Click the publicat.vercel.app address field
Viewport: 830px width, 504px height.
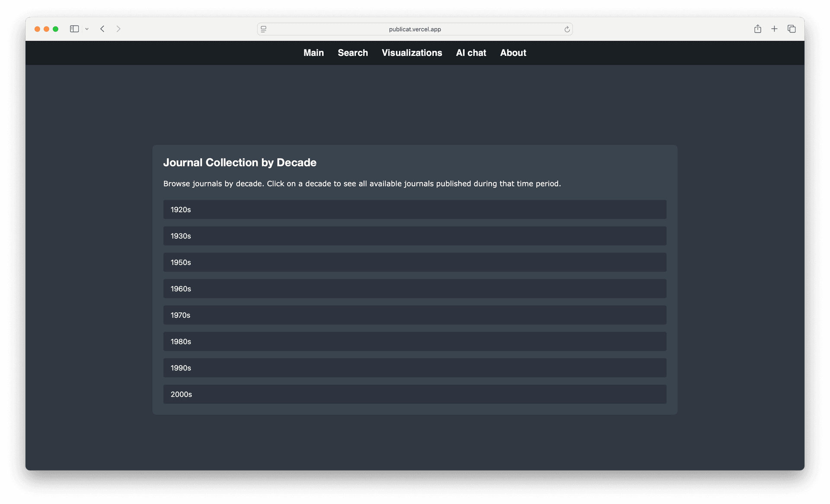click(415, 29)
